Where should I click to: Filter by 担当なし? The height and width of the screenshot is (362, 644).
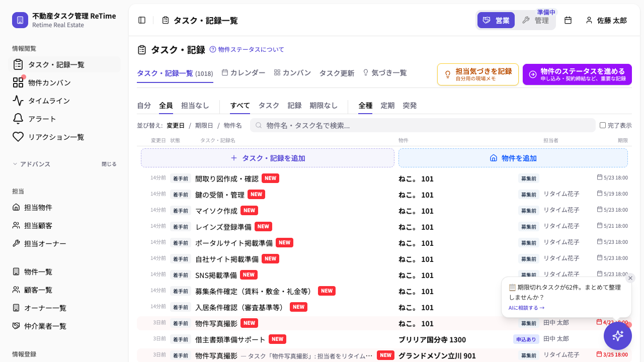(x=195, y=106)
